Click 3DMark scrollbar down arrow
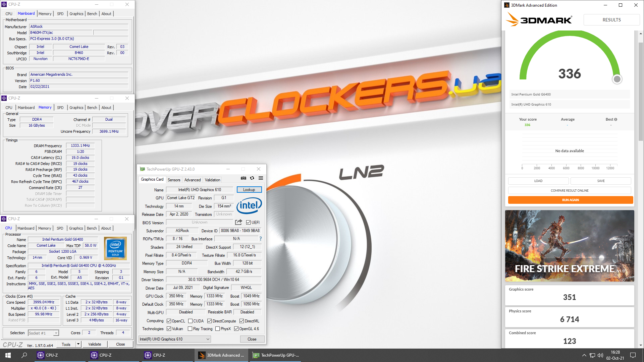The height and width of the screenshot is (362, 644). point(641,345)
